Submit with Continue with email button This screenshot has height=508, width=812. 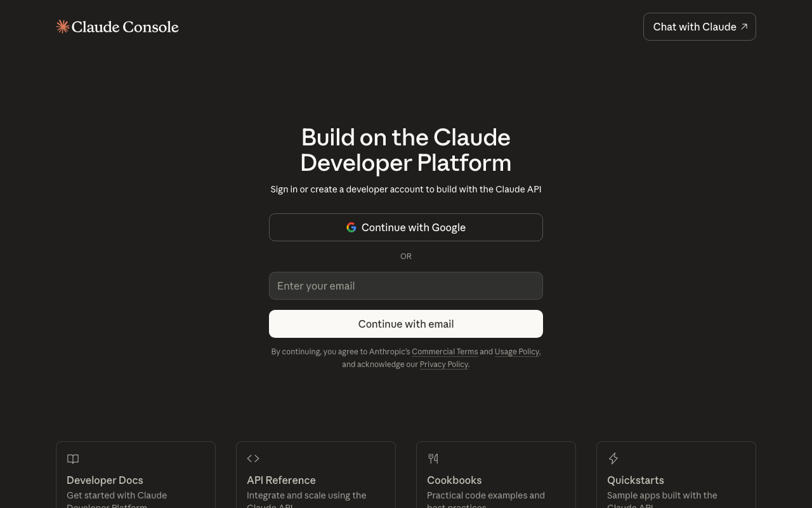tap(406, 324)
